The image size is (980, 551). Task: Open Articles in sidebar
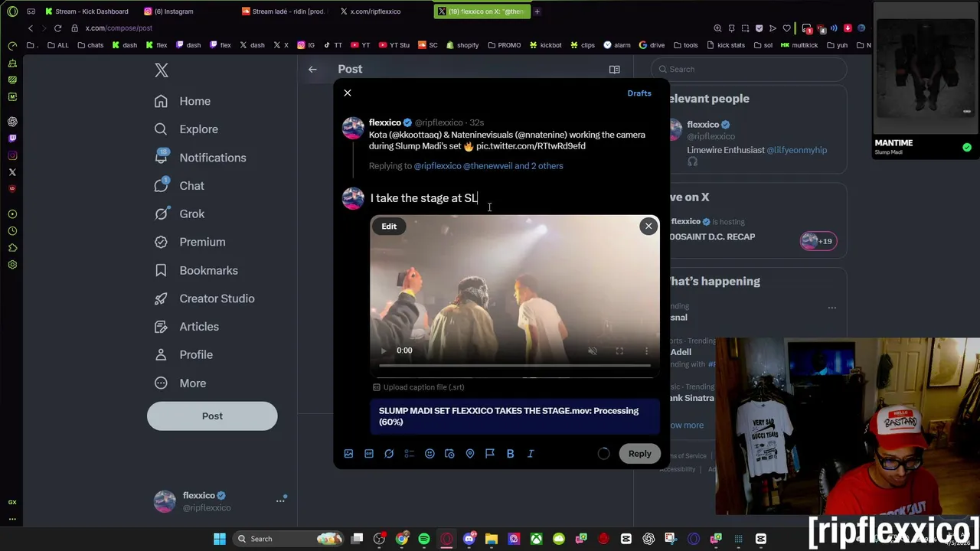(x=186, y=327)
